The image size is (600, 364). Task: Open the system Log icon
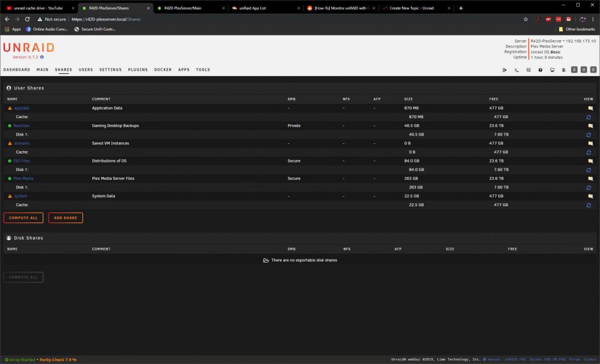pos(563,70)
